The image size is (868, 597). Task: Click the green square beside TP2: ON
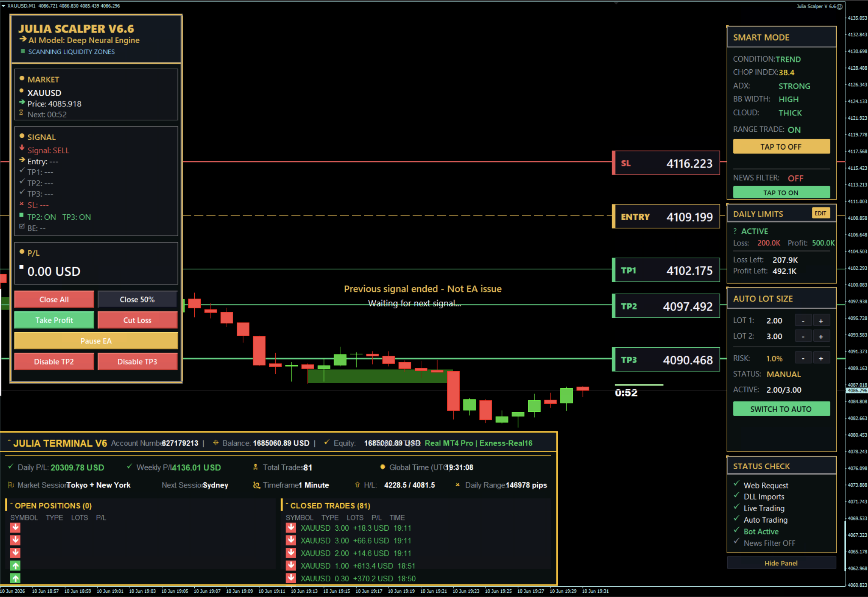21,215
